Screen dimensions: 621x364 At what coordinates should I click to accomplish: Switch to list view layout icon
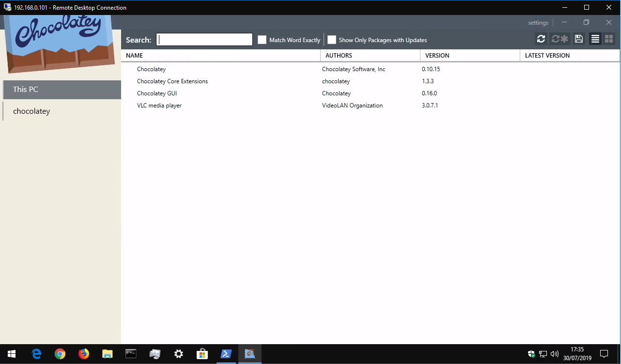(595, 39)
